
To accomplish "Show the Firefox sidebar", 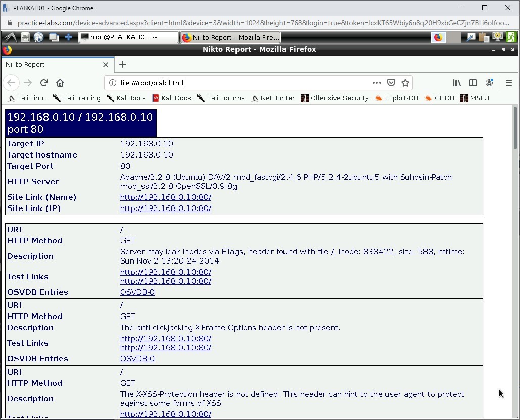I will tap(473, 83).
